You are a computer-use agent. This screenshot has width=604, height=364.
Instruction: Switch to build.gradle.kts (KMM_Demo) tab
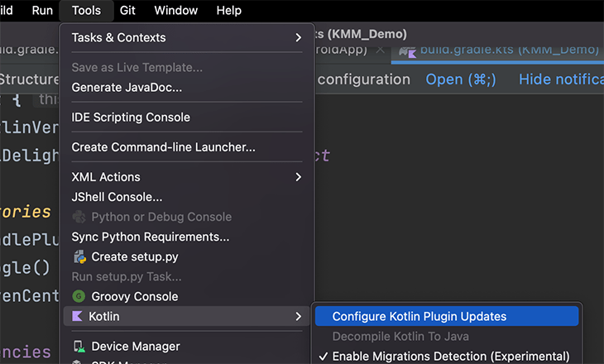pos(499,52)
